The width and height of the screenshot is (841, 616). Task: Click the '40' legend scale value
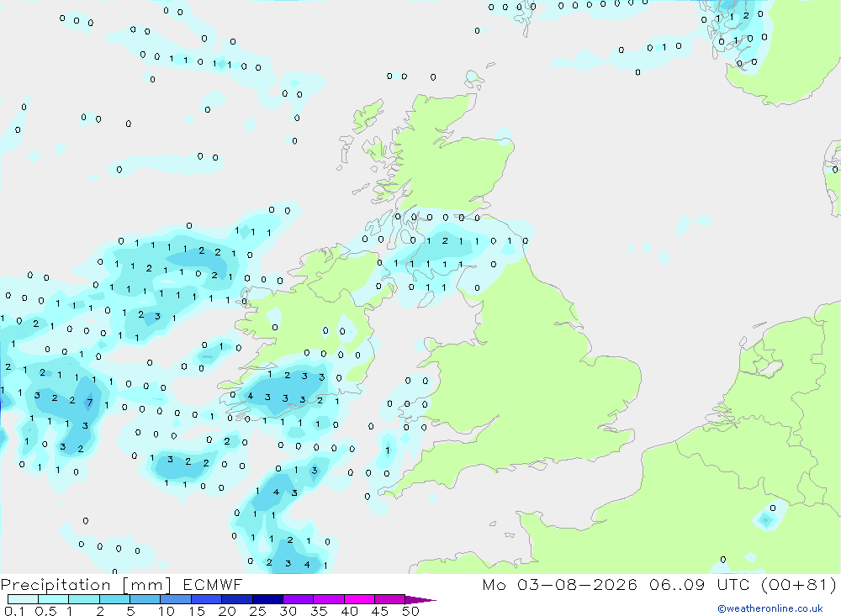tap(350, 611)
